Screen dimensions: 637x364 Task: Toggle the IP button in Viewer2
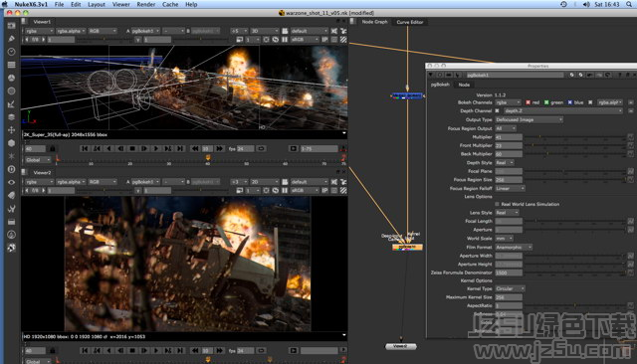click(325, 190)
